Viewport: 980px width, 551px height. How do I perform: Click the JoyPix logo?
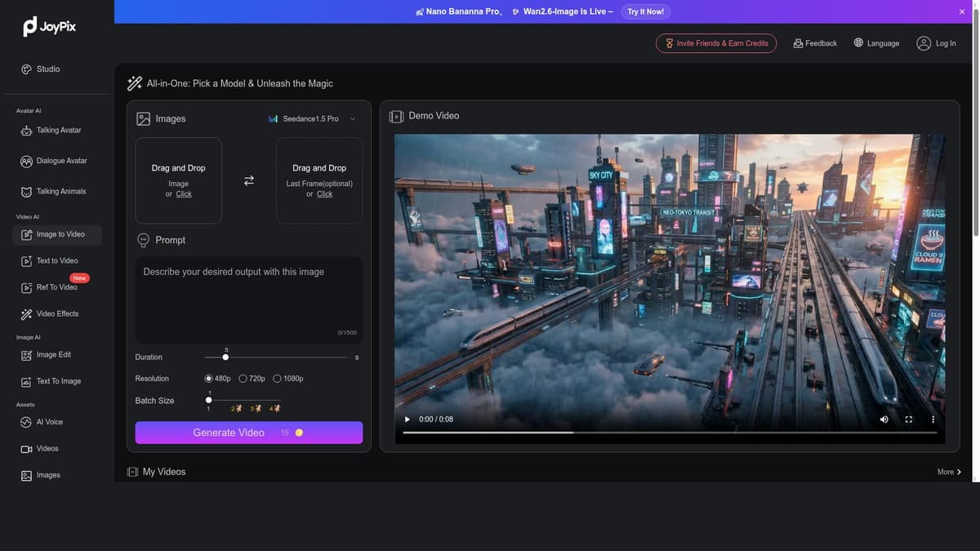pos(50,27)
